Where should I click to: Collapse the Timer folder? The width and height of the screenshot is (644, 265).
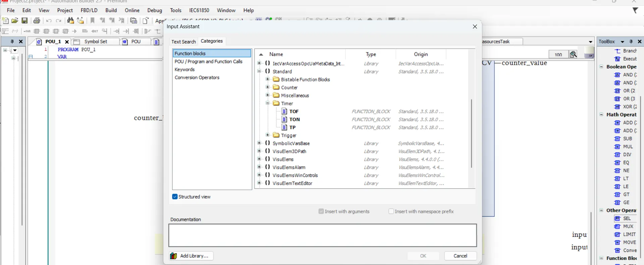coord(268,103)
